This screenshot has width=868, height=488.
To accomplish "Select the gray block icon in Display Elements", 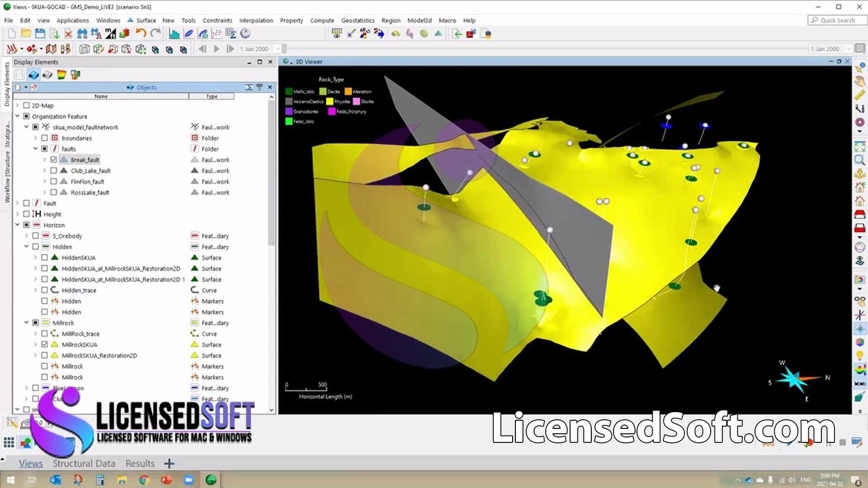I will point(48,75).
